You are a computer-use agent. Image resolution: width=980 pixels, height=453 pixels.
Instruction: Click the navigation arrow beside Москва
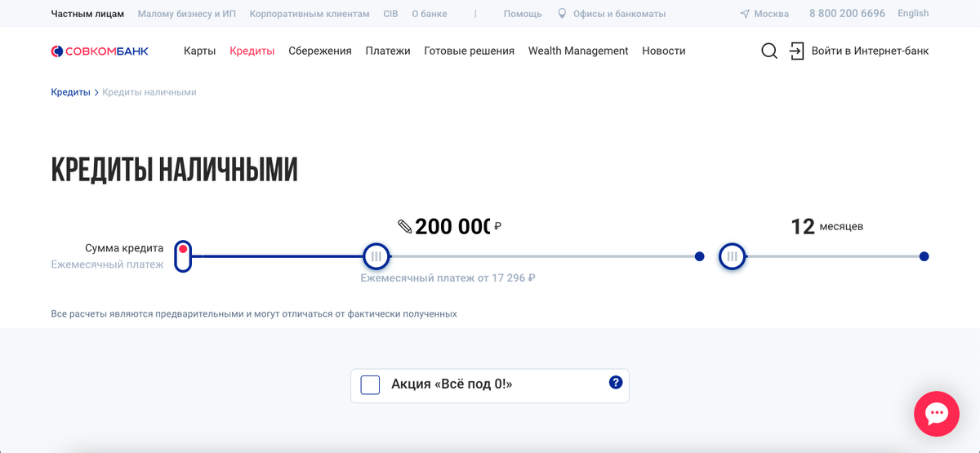click(x=744, y=14)
